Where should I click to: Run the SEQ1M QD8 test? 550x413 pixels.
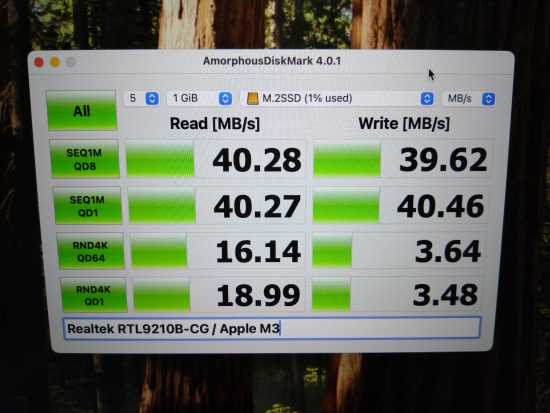pyautogui.click(x=85, y=159)
